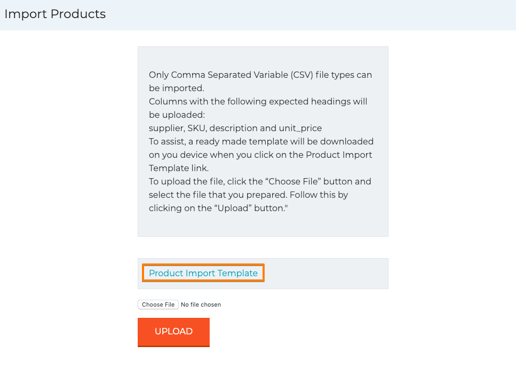Click the orange UPLOAD button
This screenshot has width=516, height=377.
tap(174, 332)
